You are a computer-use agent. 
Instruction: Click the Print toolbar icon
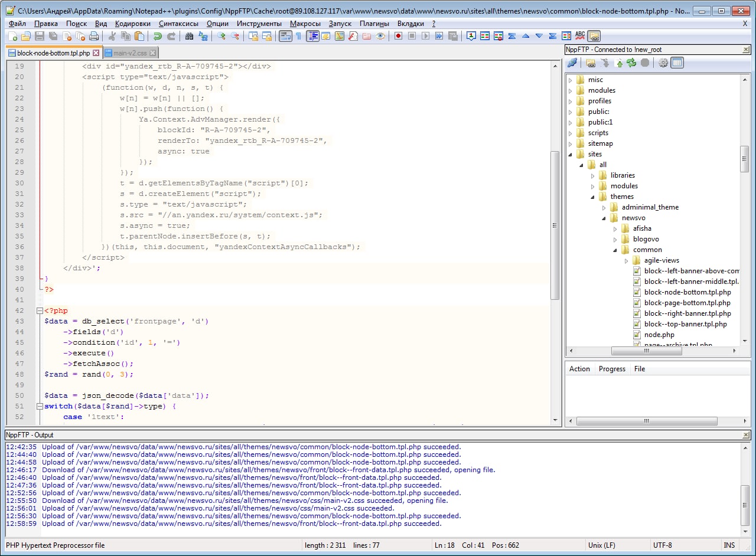pos(94,37)
